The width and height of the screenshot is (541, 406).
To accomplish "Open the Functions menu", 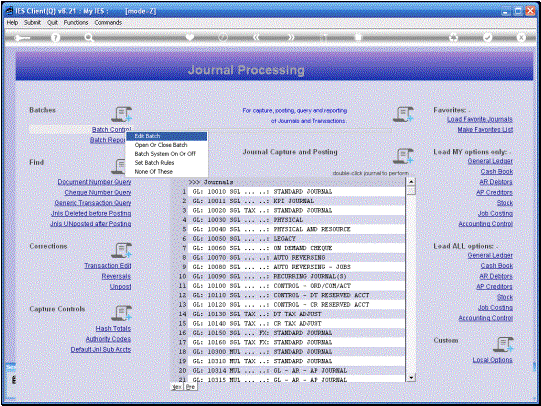I will (x=76, y=22).
